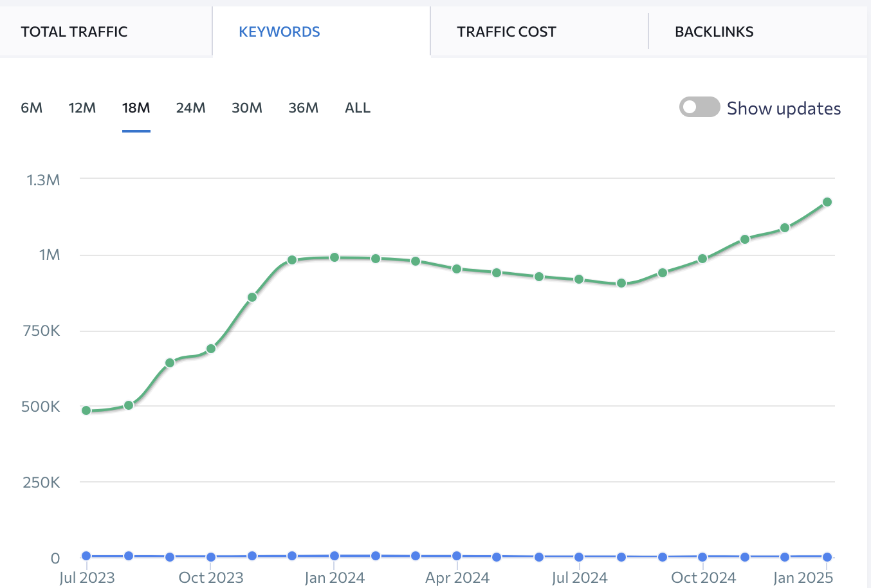Switch the range to 30M
Viewport: 871px width, 588px height.
pyautogui.click(x=247, y=108)
